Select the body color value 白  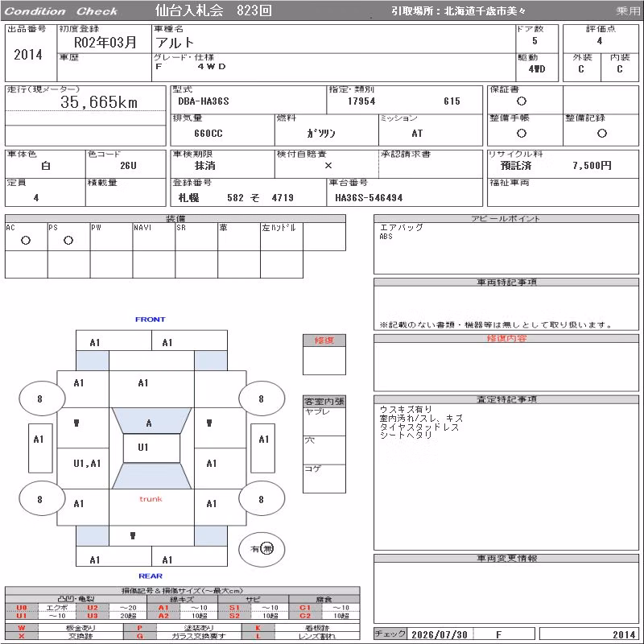click(46, 166)
